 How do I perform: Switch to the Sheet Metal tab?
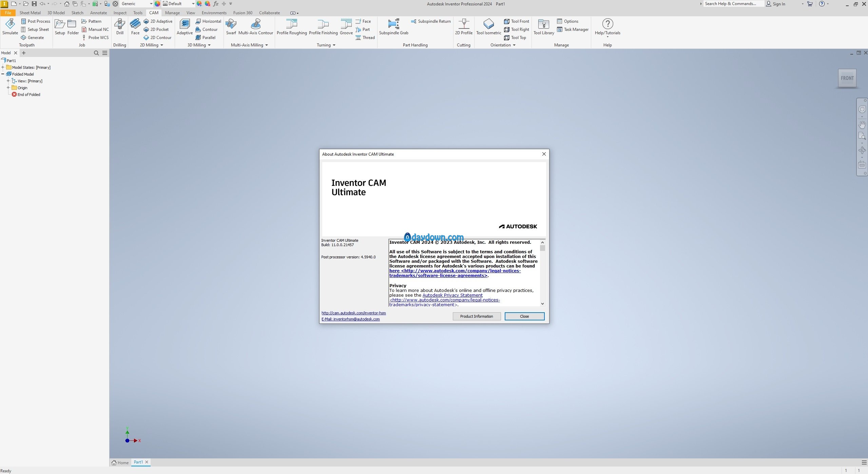coord(30,13)
